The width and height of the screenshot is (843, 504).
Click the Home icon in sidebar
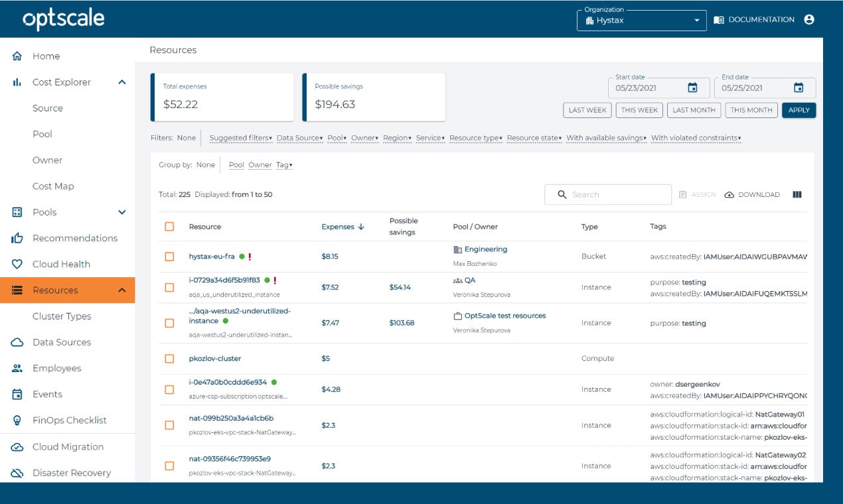coord(17,56)
